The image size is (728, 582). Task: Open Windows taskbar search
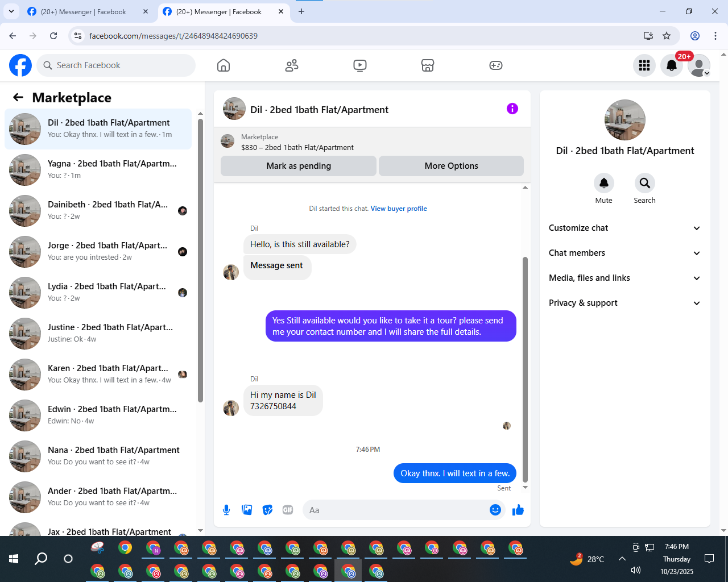[x=41, y=559]
